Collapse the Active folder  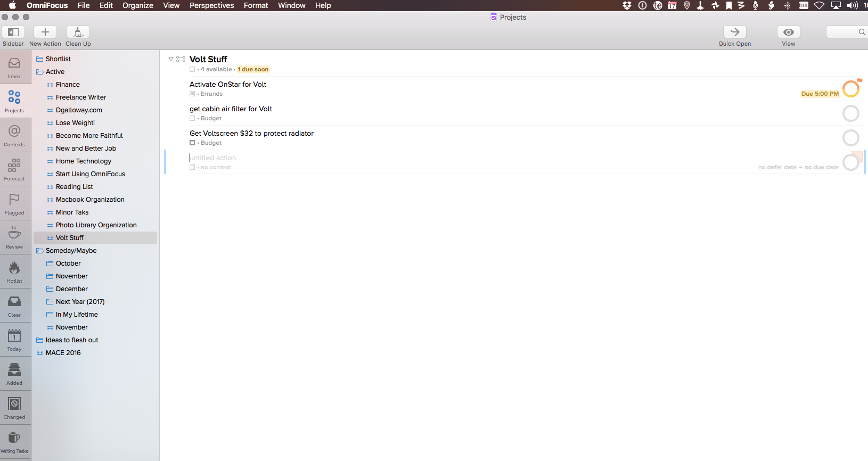40,72
